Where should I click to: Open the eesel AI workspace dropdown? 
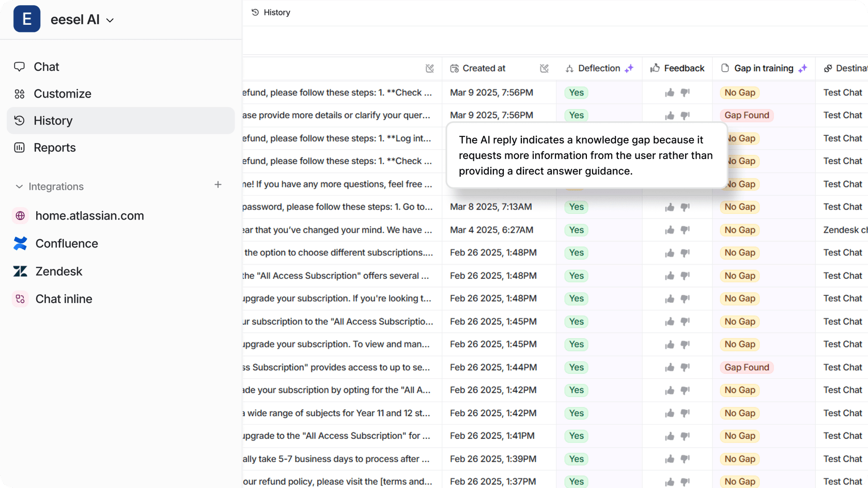(110, 20)
